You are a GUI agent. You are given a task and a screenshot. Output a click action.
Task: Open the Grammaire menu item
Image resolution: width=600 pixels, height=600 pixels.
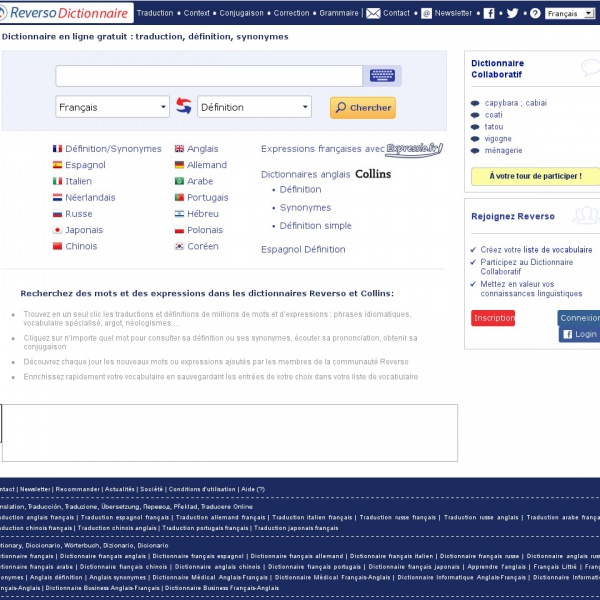[338, 13]
